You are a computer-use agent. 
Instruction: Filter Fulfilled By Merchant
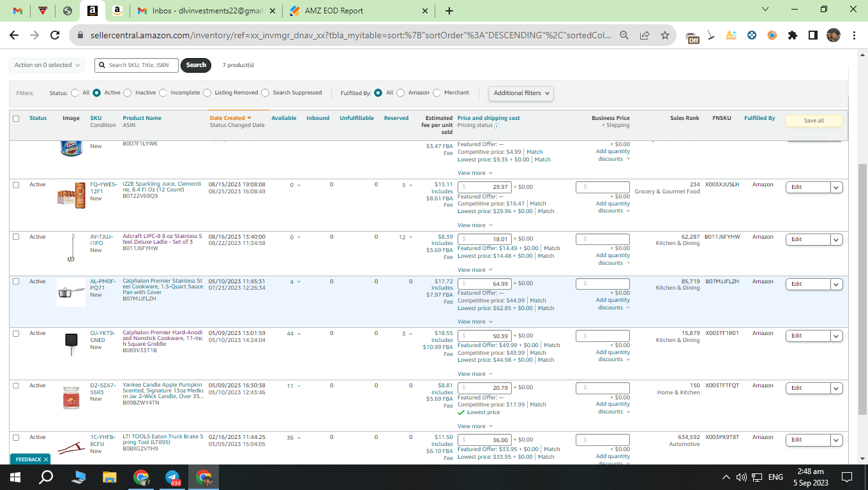pyautogui.click(x=437, y=93)
